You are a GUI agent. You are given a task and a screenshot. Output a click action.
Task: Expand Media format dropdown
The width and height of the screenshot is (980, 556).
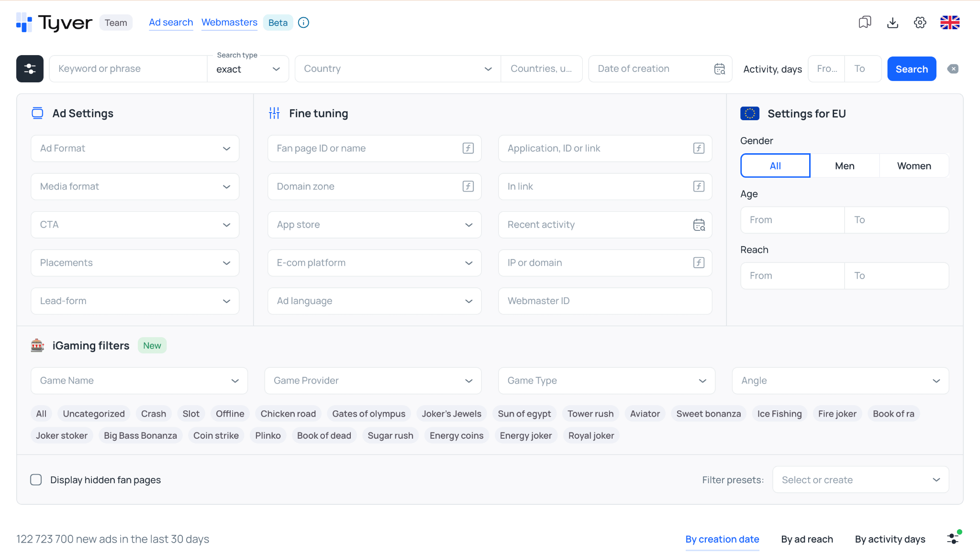pyautogui.click(x=135, y=186)
